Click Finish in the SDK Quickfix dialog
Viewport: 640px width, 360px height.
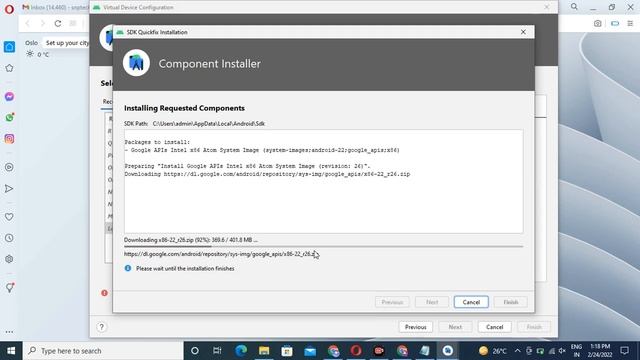tap(511, 302)
